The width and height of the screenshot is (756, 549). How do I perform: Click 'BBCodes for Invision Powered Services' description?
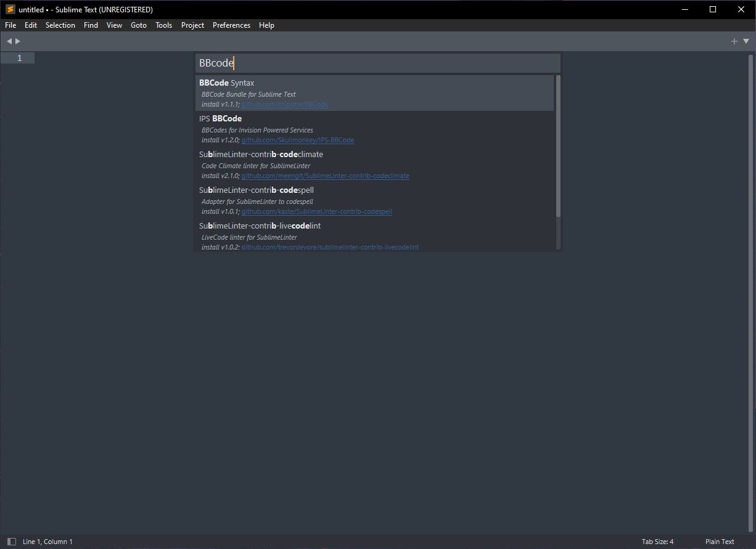(257, 130)
